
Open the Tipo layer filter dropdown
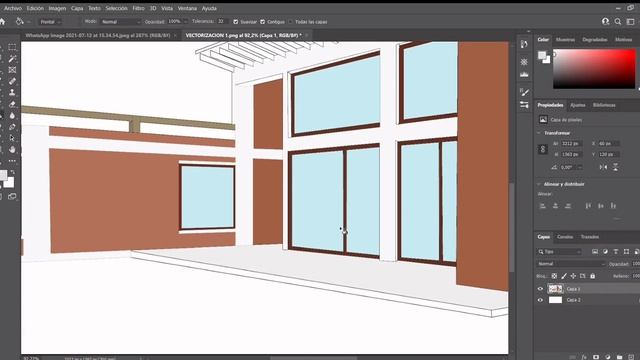tap(559, 251)
